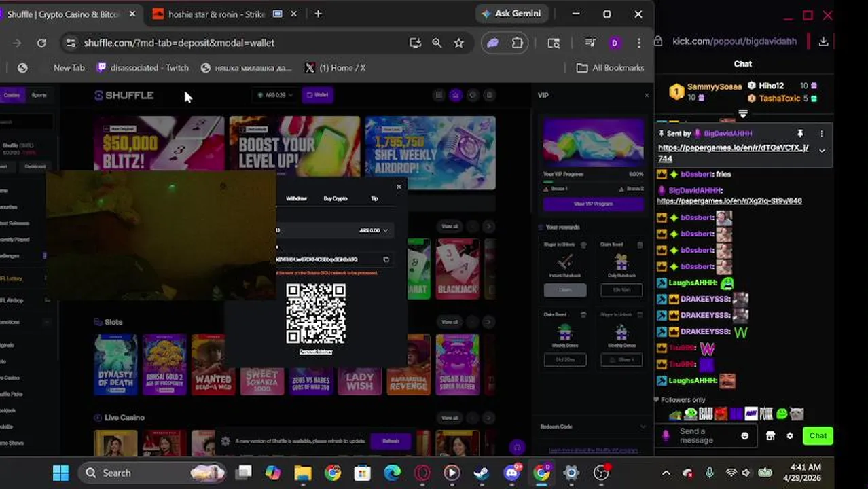Click the Shuffle logo
Viewport: 868px width, 489px height.
[x=124, y=95]
